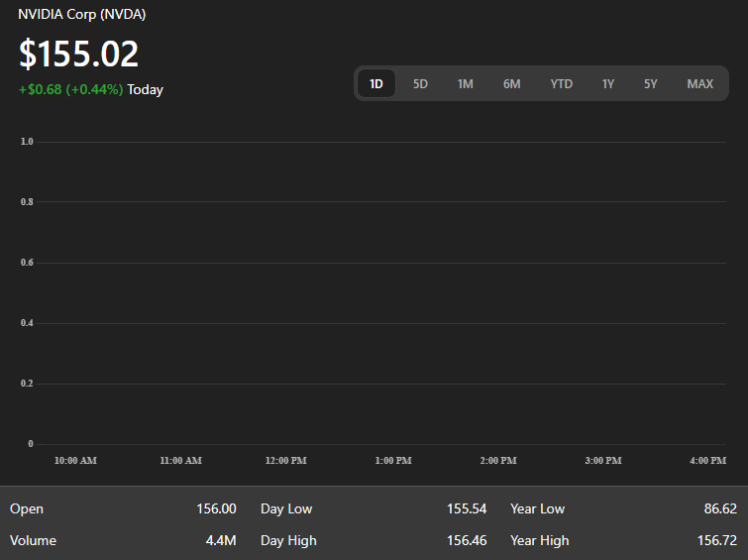Click the Year Low value 86.62
This screenshot has height=560, width=748.
[x=720, y=508]
